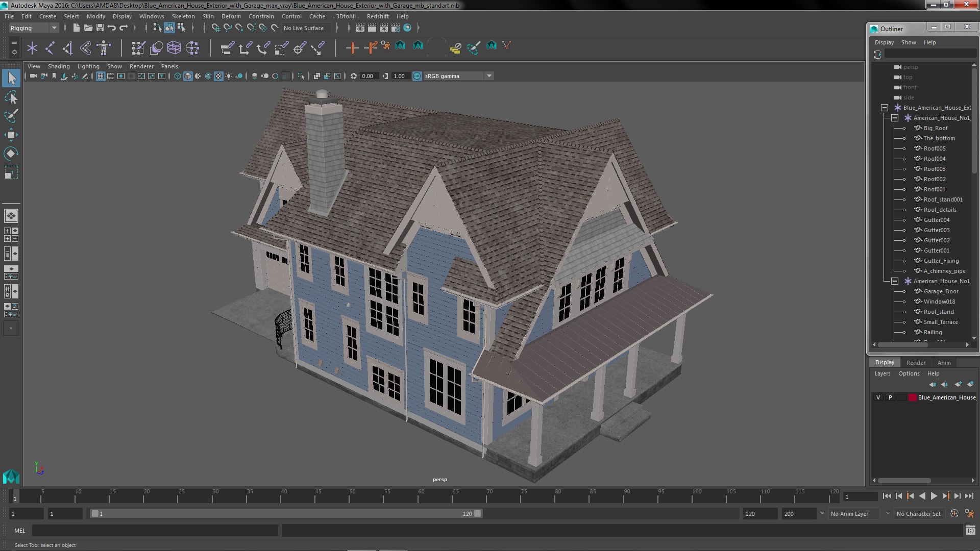Image resolution: width=980 pixels, height=551 pixels.
Task: Toggle the Film Gate button
Action: pyautogui.click(x=111, y=76)
